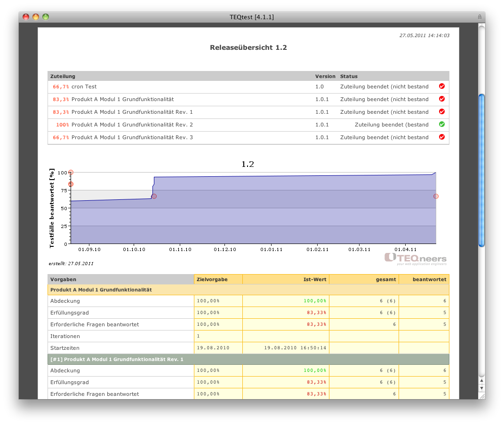The image size is (504, 425).
Task: Select the 'cron Test' allocation row
Action: (x=248, y=87)
